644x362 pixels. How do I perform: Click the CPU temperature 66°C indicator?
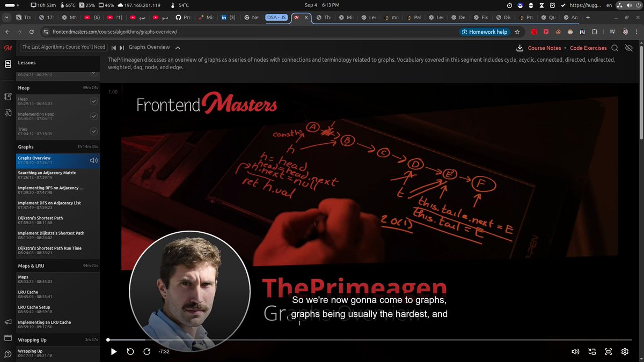coord(69,5)
